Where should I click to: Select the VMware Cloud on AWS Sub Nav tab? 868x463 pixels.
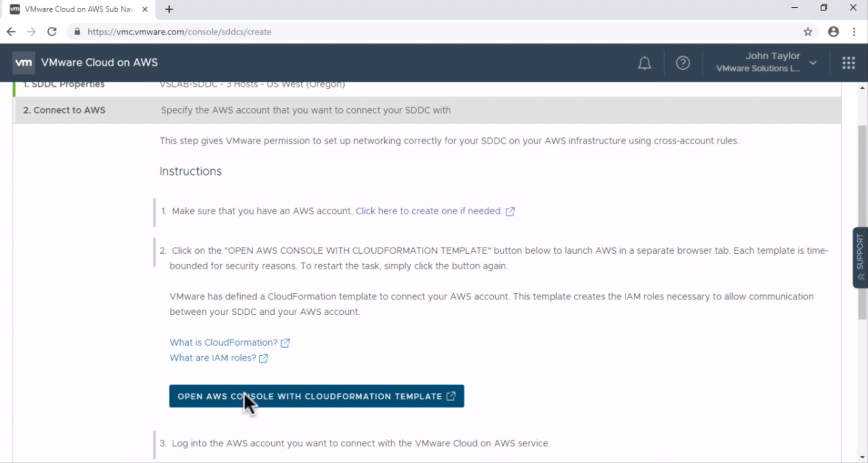79,9
